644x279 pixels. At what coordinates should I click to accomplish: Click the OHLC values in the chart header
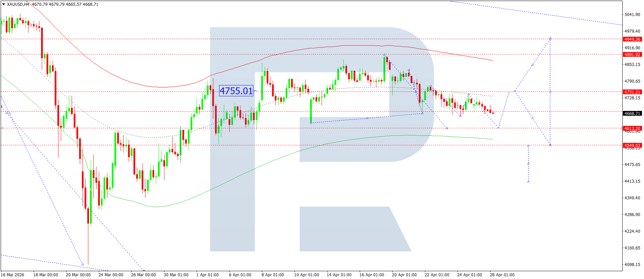point(65,4)
